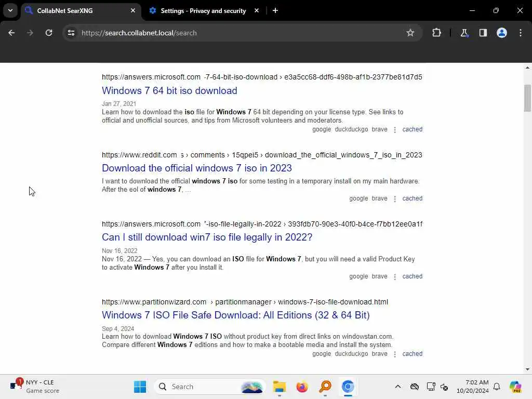
Task: Close the Settings - Privacy and security tab
Action: pos(257,10)
